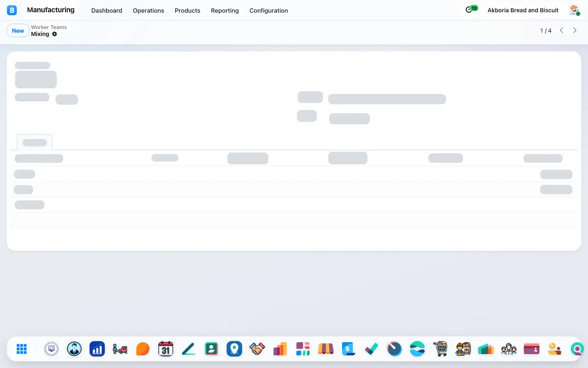Click the New button
This screenshot has height=368, width=588.
(x=18, y=31)
